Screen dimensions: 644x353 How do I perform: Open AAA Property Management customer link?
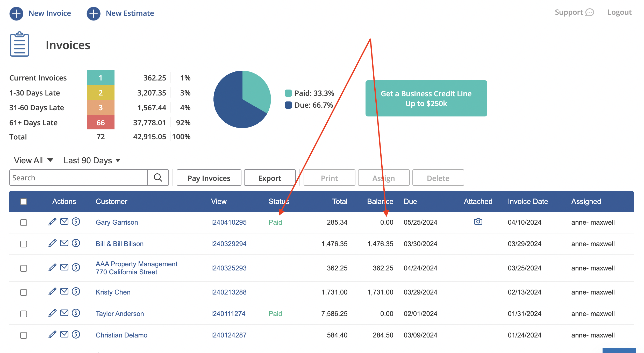pos(137,268)
